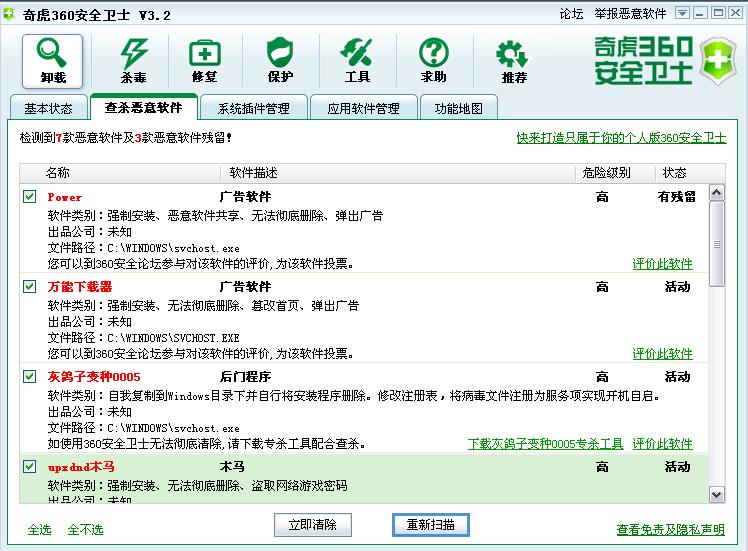
Task: Select the 杀毒 lightning bolt icon
Action: click(133, 61)
